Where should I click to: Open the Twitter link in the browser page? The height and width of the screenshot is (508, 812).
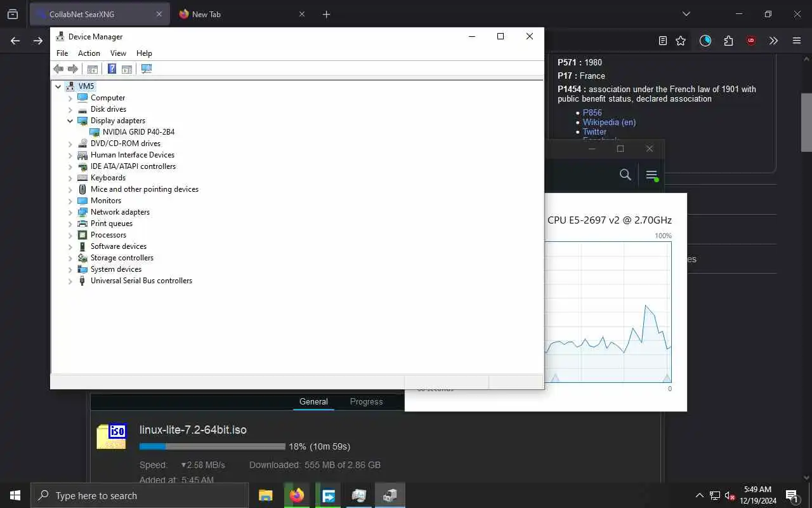pyautogui.click(x=594, y=131)
